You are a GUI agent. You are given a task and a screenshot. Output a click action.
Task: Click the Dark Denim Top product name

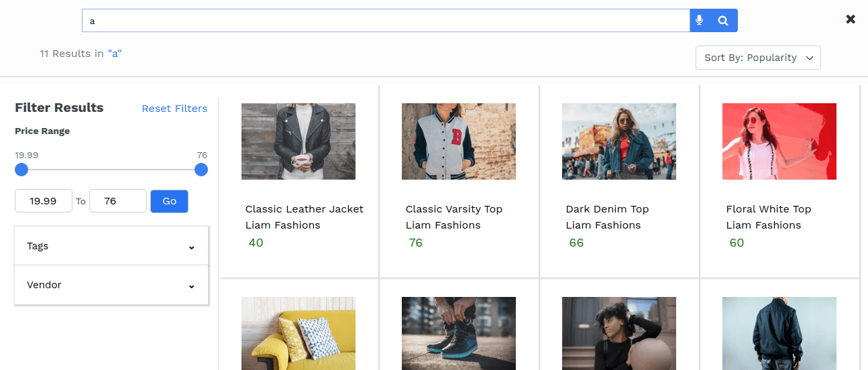608,209
